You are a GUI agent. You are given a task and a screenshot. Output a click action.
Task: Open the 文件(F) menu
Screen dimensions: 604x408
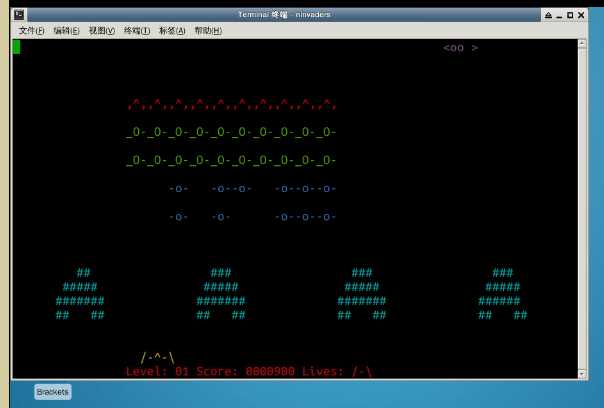31,31
